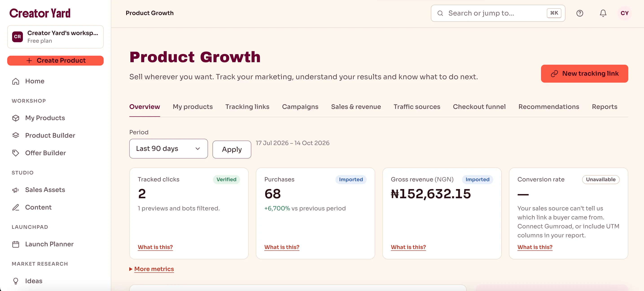Click the Apply period button
Screen dimensions: 644x291
232,149
